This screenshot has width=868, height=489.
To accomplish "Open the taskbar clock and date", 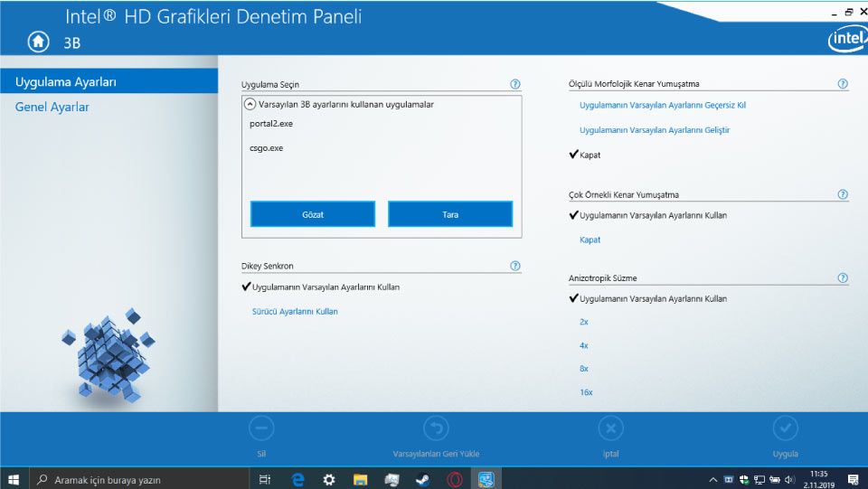I will [x=819, y=480].
